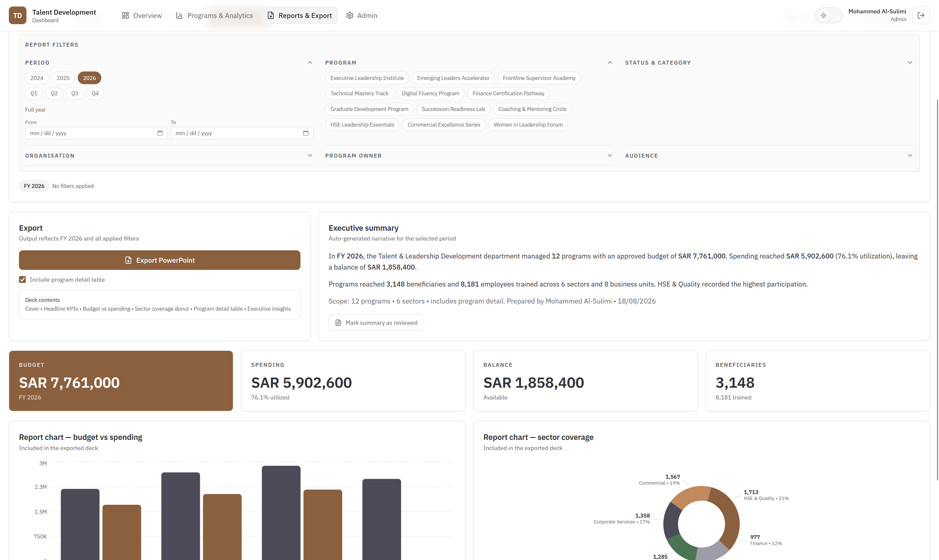The image size is (939, 560).
Task: Click the From date input field
Action: click(96, 133)
